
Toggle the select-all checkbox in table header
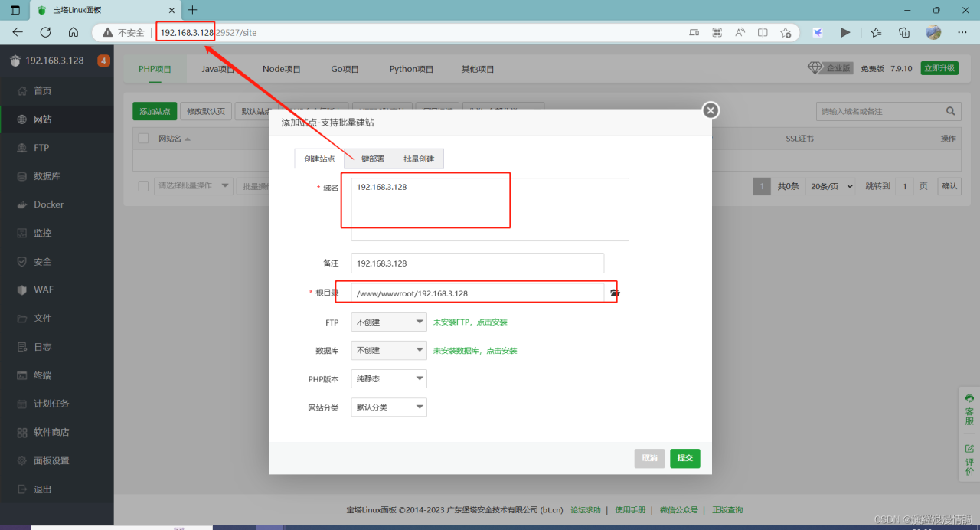(143, 139)
